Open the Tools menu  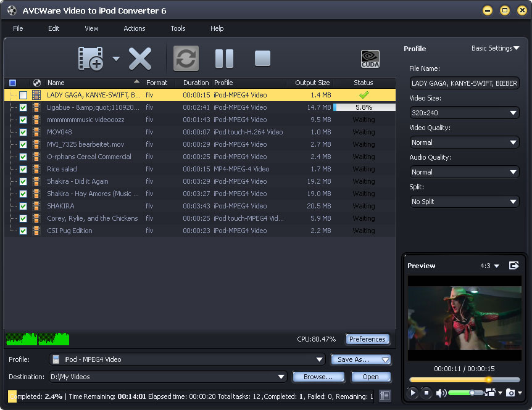[x=178, y=28]
